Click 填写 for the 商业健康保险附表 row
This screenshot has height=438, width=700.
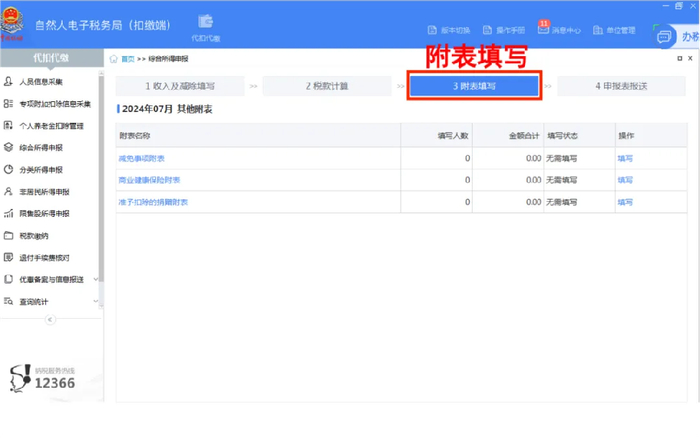(x=625, y=180)
